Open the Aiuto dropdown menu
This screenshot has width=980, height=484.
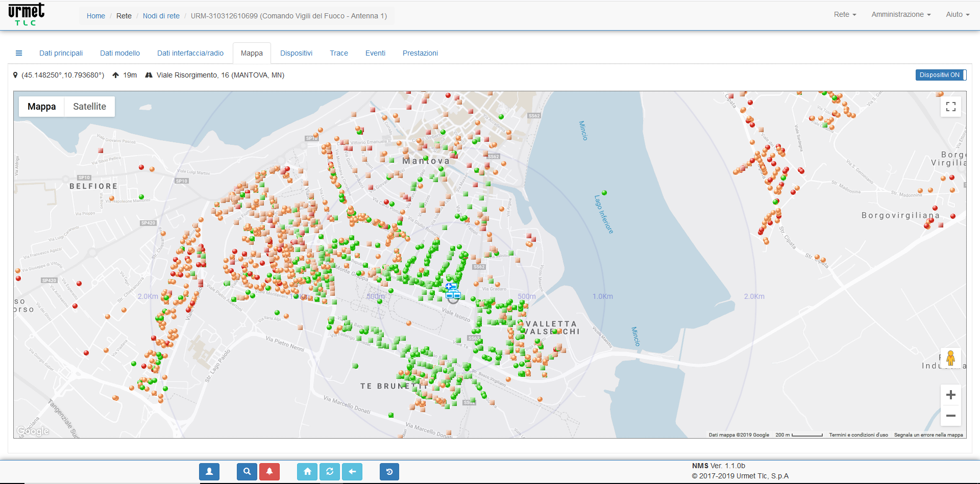coord(958,14)
